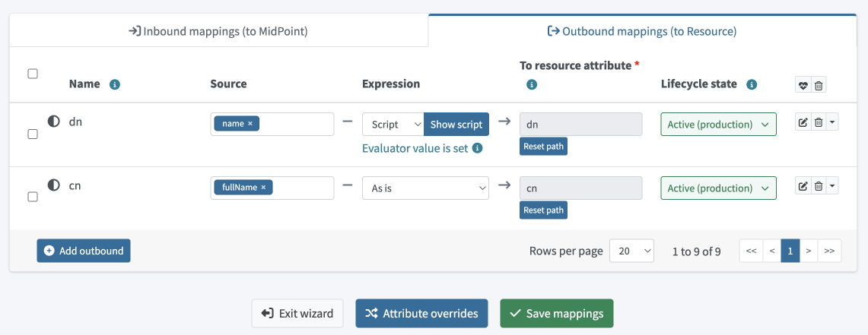This screenshot has height=335, width=868.
Task: Click the edit icon in dn row
Action: (x=803, y=123)
